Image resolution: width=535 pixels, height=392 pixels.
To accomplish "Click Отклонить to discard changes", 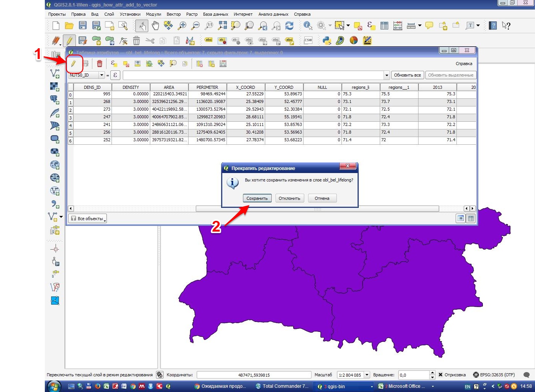I will [289, 198].
